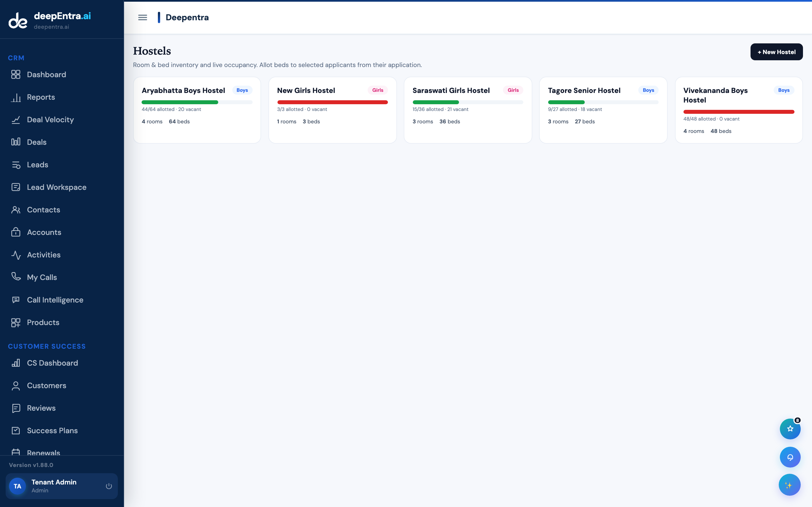Viewport: 812px width, 507px height.
Task: Open the star notifications floating button
Action: 790,429
